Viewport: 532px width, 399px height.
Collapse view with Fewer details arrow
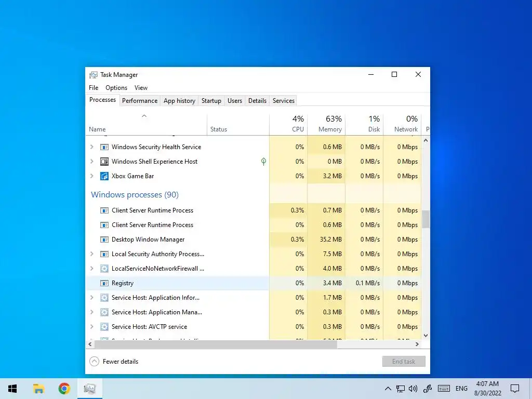pos(95,362)
